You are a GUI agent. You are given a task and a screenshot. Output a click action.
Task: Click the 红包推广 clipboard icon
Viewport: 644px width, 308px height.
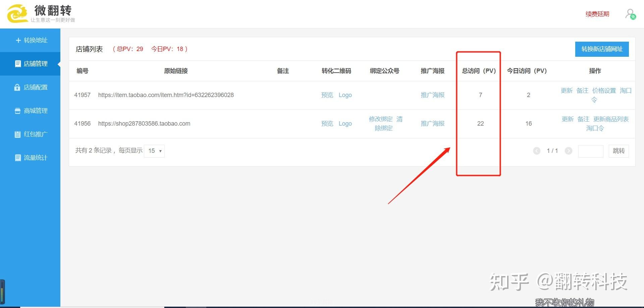pyautogui.click(x=18, y=134)
